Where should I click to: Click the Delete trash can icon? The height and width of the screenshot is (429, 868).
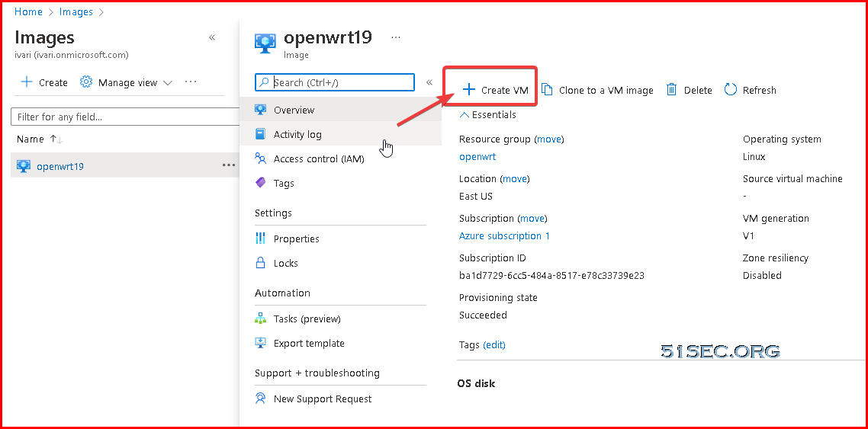671,90
